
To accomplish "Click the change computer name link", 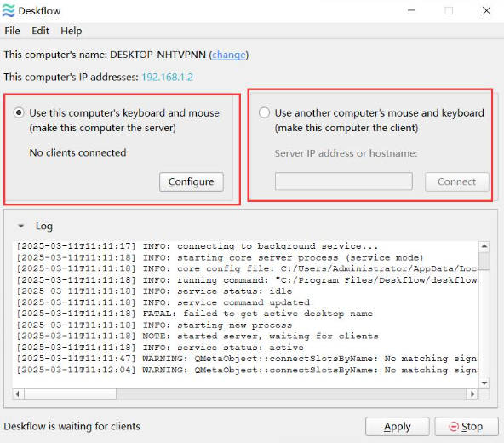I will pos(229,55).
